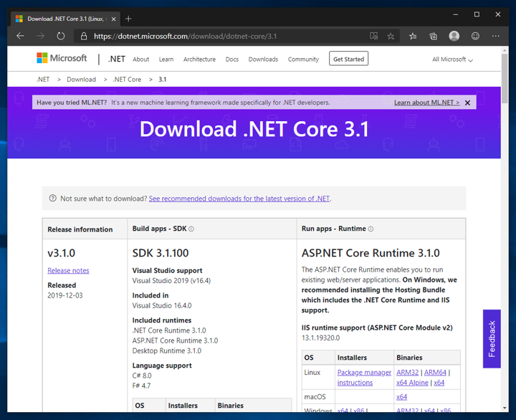Open the Docs menu item

coord(232,59)
